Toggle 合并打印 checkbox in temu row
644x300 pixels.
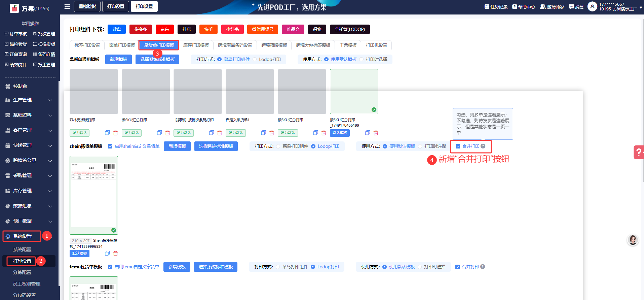pos(457,267)
